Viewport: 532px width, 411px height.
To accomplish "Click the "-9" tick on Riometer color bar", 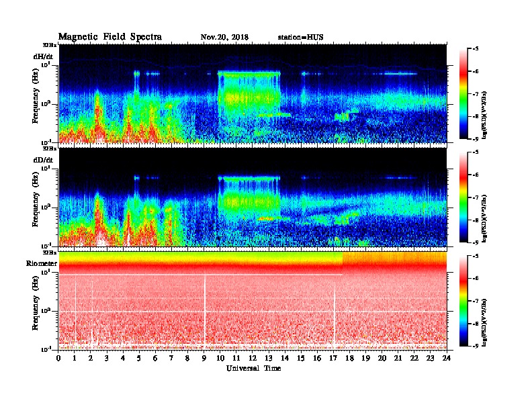I will [476, 346].
